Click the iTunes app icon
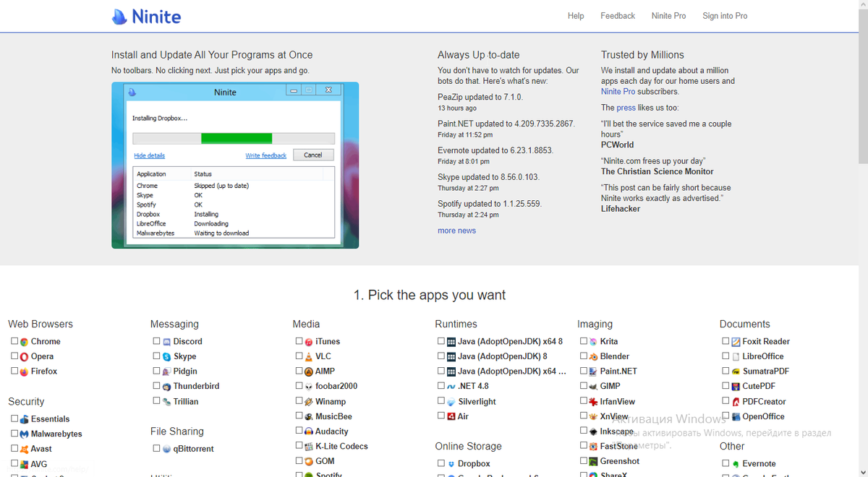 [x=309, y=341]
